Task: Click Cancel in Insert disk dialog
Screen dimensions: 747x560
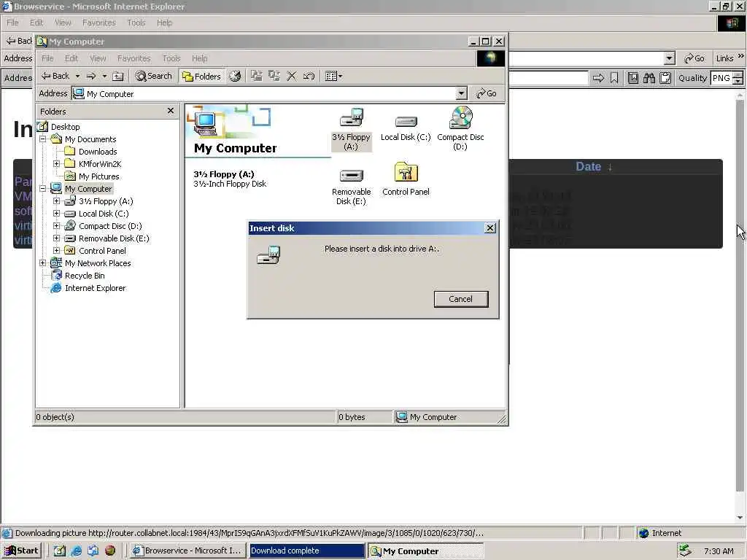Action: click(461, 299)
